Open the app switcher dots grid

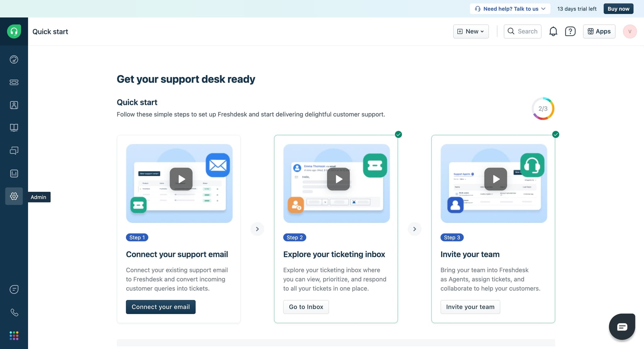(14, 335)
